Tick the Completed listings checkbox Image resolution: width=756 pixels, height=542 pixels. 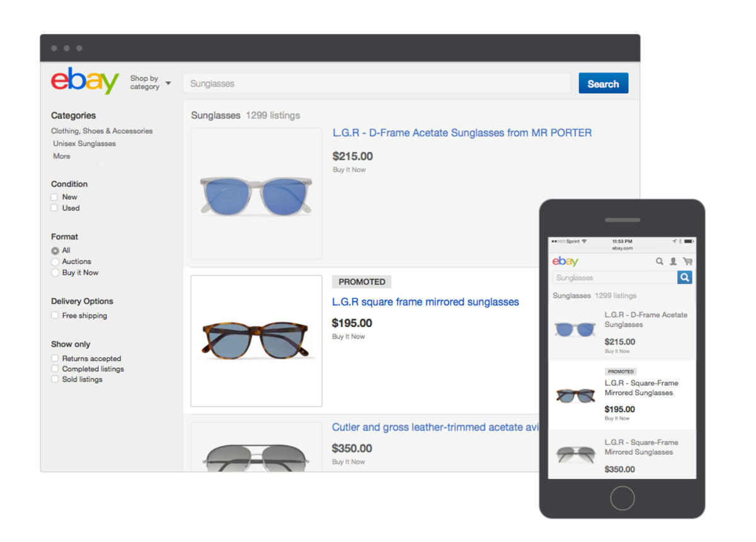55,369
